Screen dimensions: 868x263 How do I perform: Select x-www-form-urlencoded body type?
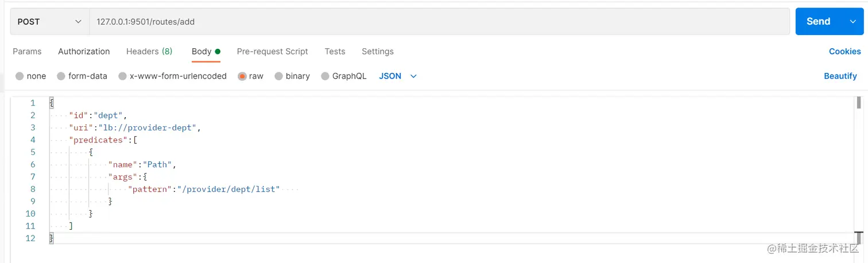122,76
